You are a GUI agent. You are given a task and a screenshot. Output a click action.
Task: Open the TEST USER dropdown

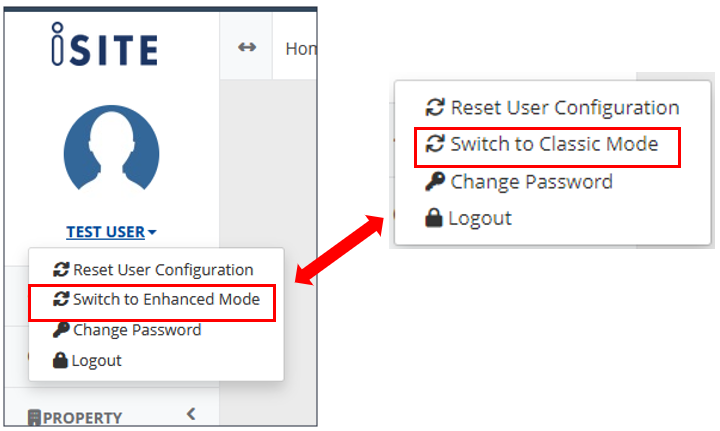point(111,232)
